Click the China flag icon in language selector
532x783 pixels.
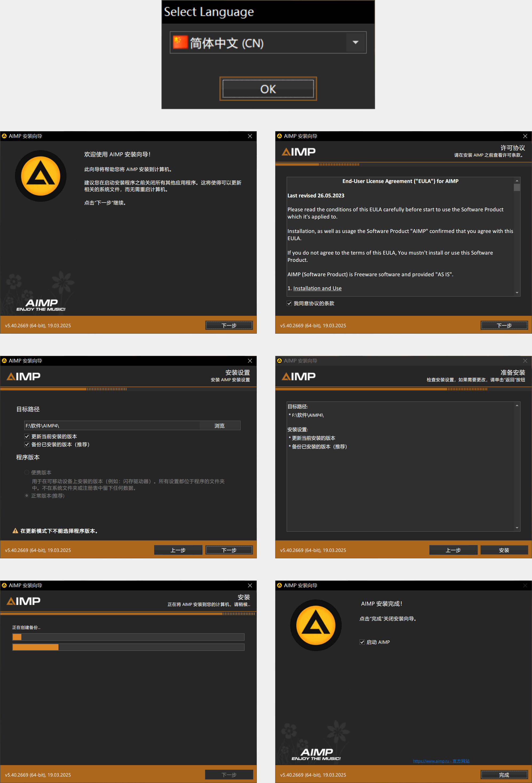pos(180,42)
